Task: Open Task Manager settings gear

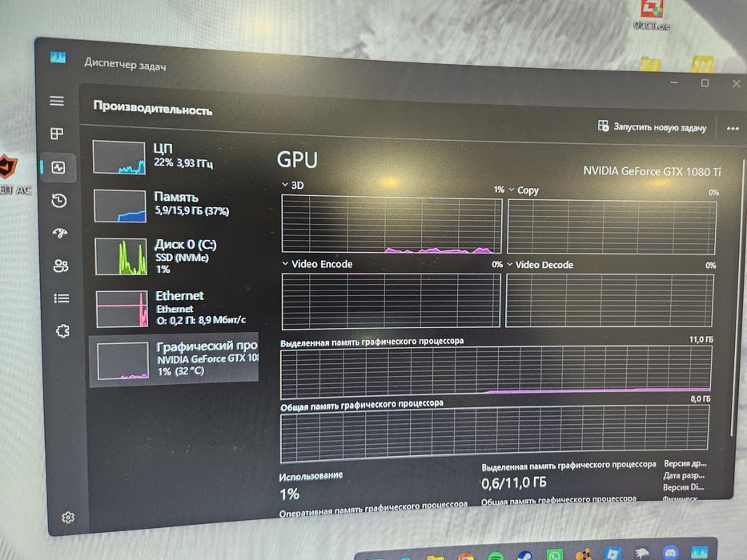Action: click(68, 517)
